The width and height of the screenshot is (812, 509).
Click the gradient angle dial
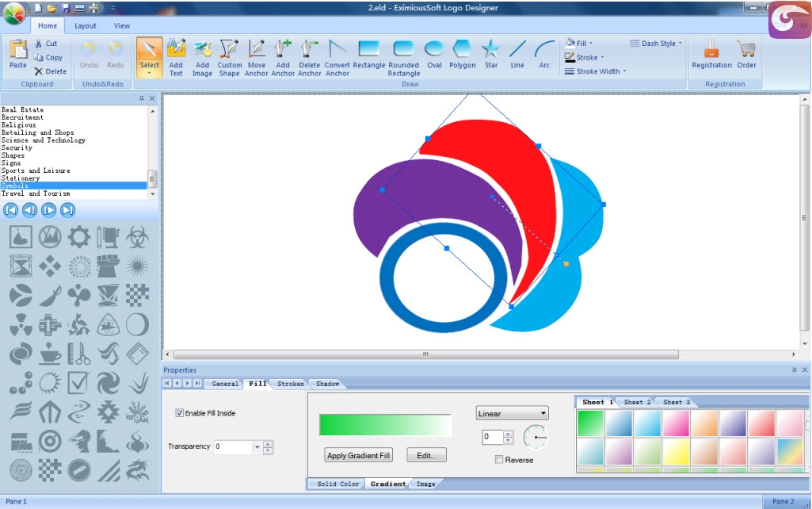[x=536, y=437]
